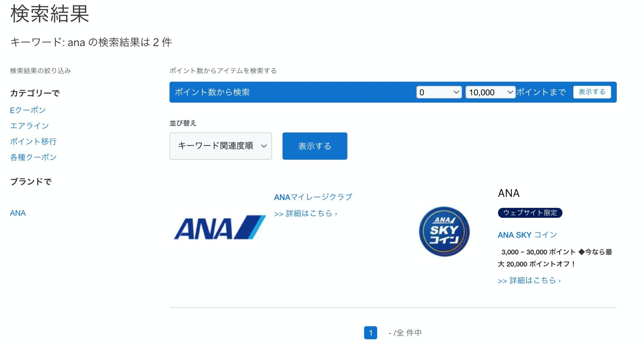Viewport: 644px width, 344px height.
Task: Click the ANA SKY coin badge icon
Action: [444, 231]
